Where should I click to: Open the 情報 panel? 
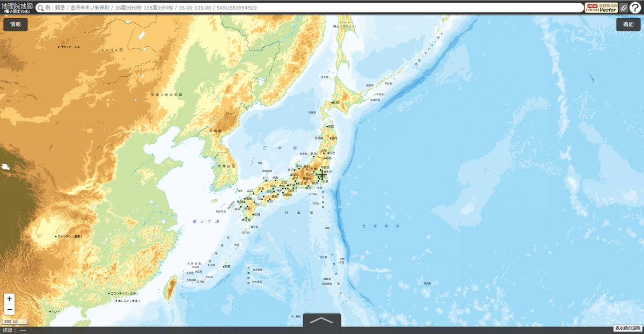[16, 24]
